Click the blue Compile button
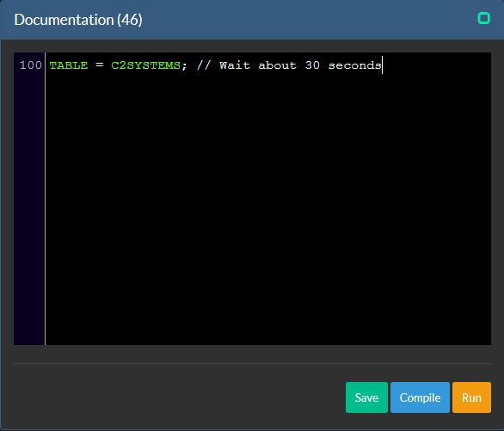This screenshot has height=431, width=504. pos(420,397)
